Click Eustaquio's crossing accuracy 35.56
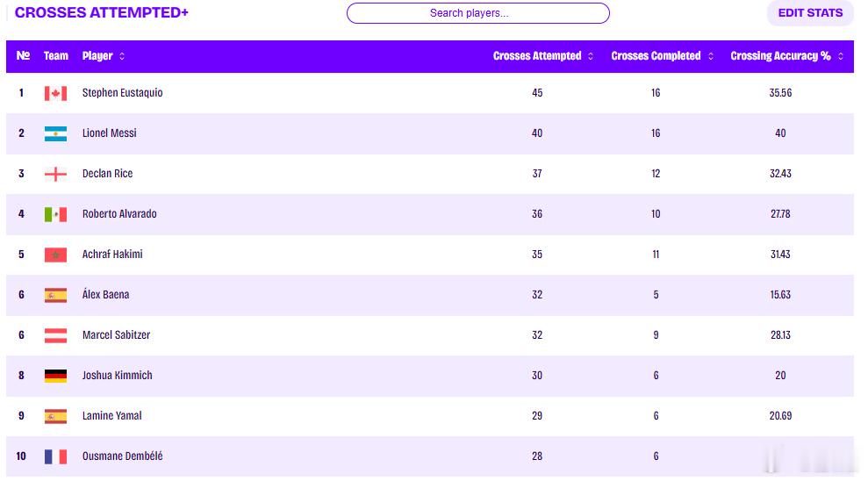 780,93
